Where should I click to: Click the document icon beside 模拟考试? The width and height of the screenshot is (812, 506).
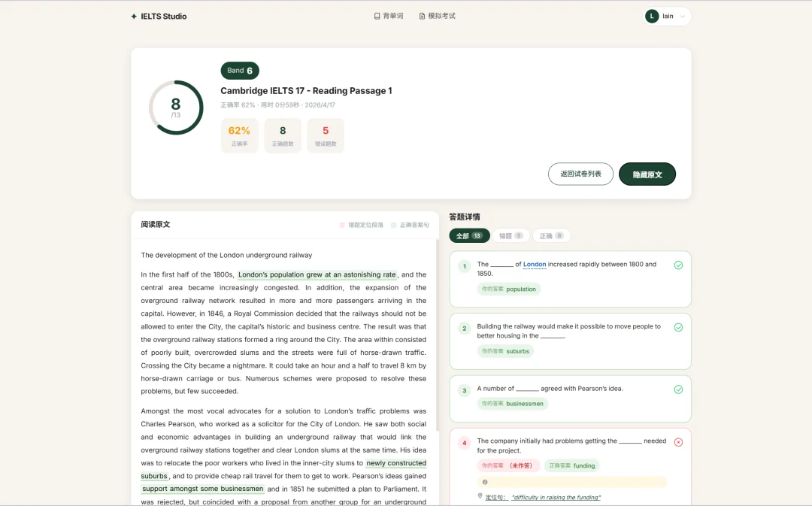(x=422, y=16)
